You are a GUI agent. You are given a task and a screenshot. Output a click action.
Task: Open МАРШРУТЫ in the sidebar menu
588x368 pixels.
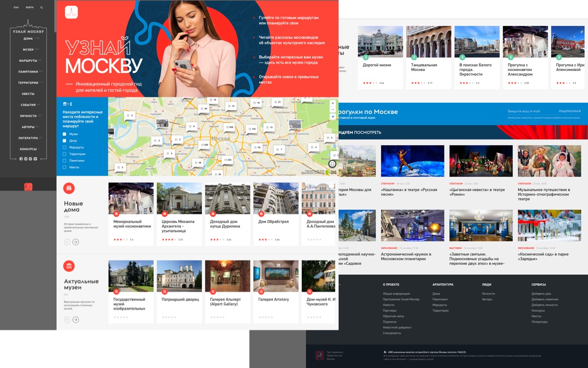click(28, 61)
